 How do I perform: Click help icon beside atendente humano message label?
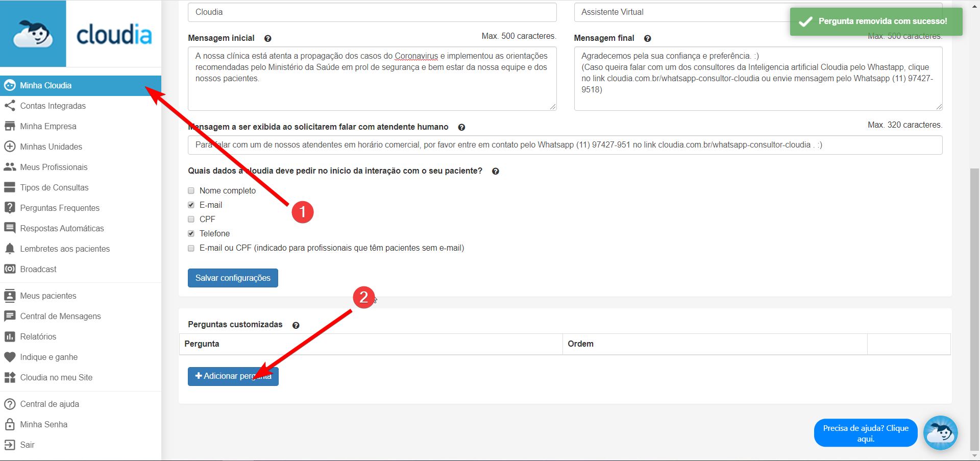(x=461, y=127)
